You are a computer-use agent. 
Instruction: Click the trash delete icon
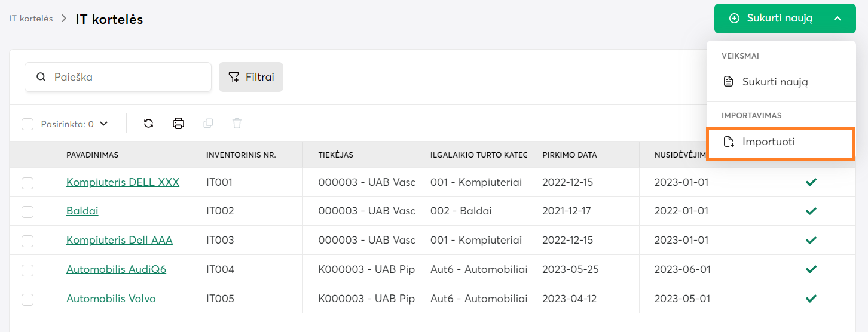[237, 124]
